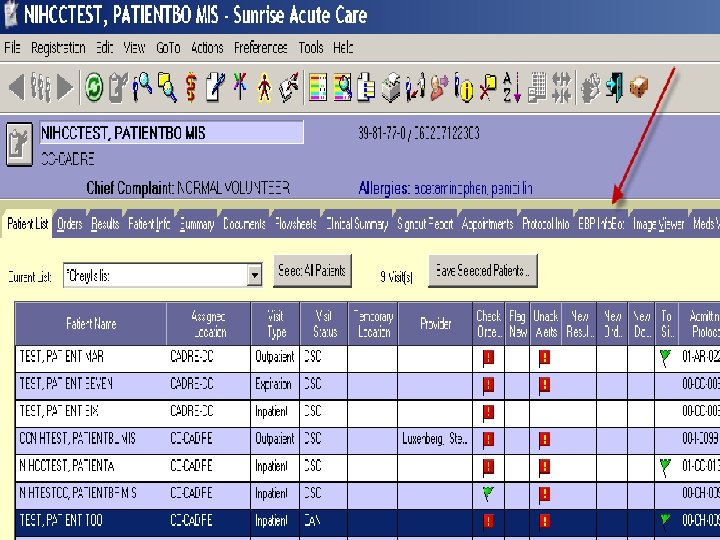Open the File menu
This screenshot has width=720, height=540.
tap(12, 47)
